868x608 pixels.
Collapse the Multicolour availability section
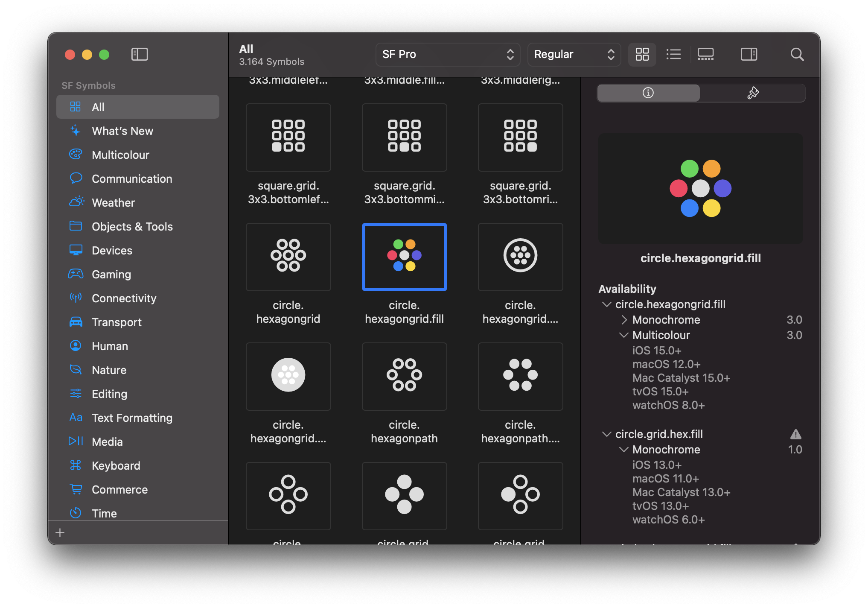[624, 335]
